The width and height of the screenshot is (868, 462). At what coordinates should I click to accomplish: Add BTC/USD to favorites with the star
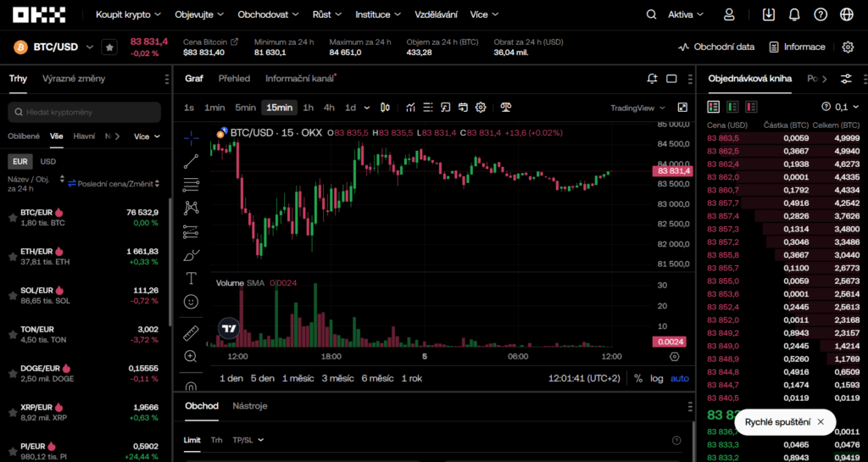(x=109, y=47)
